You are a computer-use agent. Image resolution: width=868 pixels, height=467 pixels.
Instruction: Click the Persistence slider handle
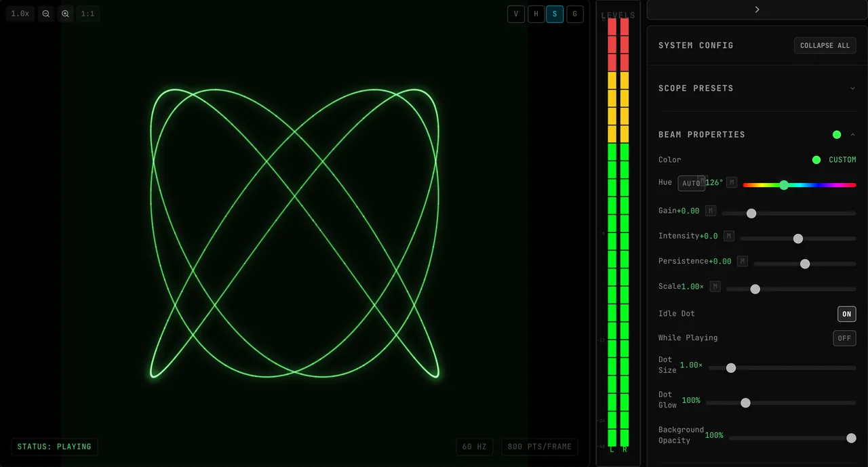(805, 264)
